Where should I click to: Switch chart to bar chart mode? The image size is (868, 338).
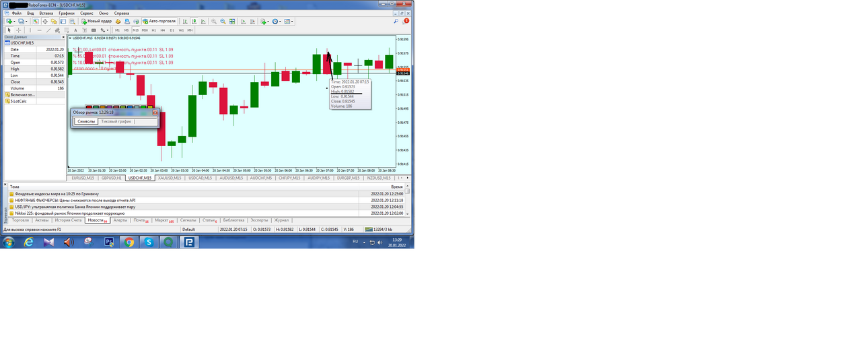(185, 21)
